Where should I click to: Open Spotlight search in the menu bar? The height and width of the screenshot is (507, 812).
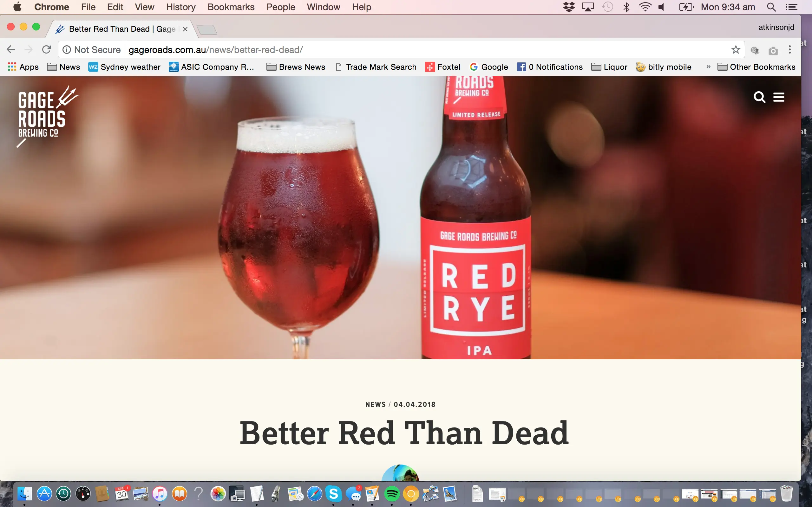click(x=771, y=7)
